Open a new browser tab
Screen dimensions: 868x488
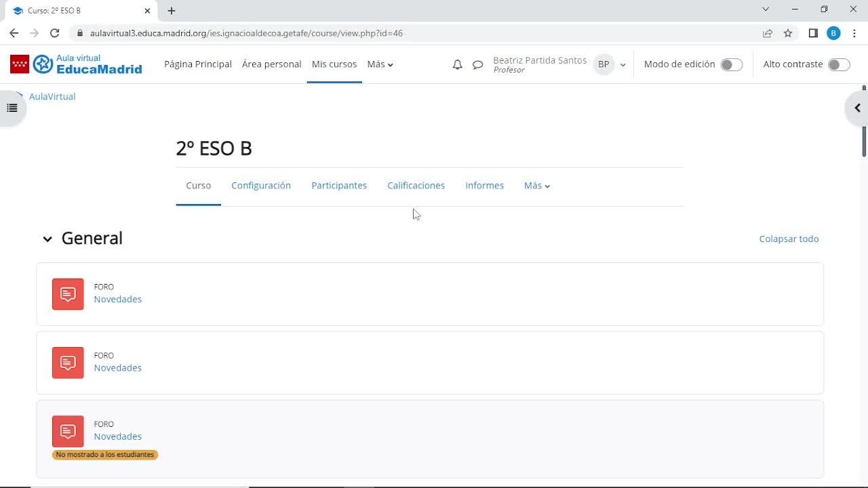tap(172, 11)
